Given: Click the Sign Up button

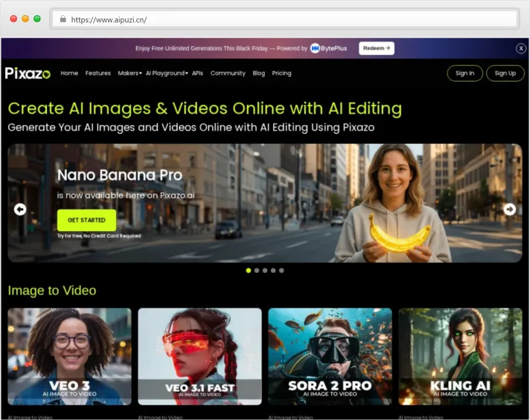Looking at the screenshot, I should (505, 74).
